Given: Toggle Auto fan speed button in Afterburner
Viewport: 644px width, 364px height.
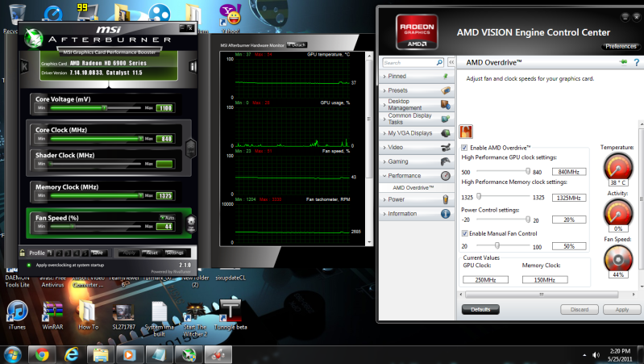Looking at the screenshot, I should click(x=168, y=218).
